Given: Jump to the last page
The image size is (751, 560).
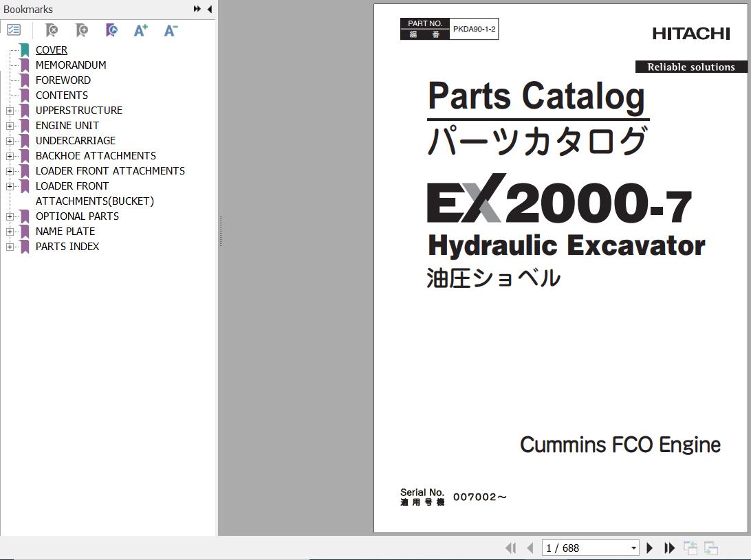Looking at the screenshot, I should pos(669,548).
